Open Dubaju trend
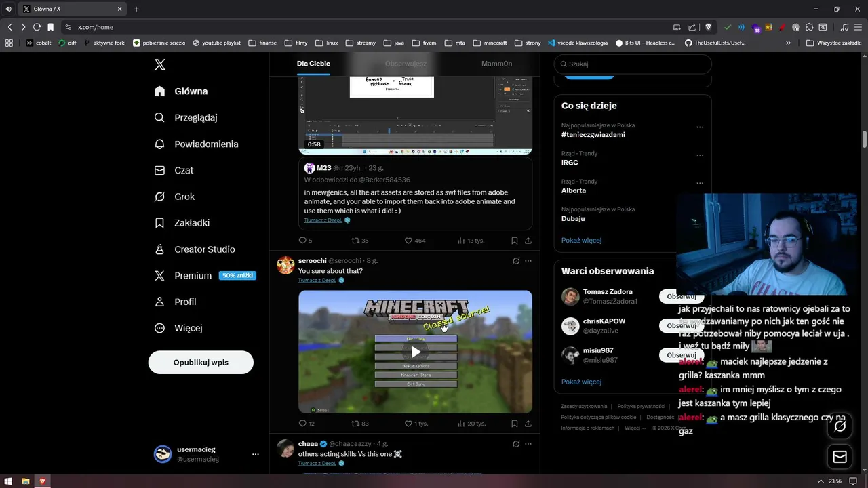The image size is (868, 488). pos(573,219)
